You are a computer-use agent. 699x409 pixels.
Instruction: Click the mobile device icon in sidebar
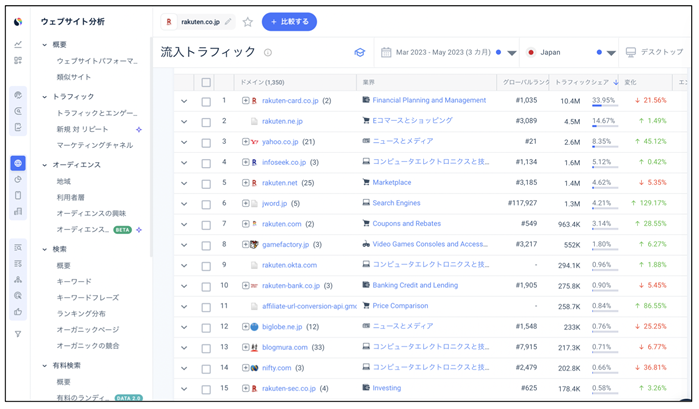pyautogui.click(x=18, y=195)
